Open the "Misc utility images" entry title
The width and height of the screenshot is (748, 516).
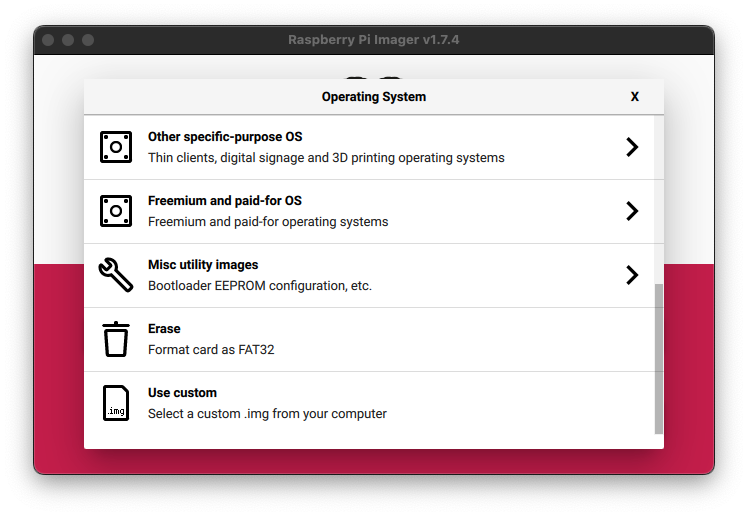click(203, 265)
